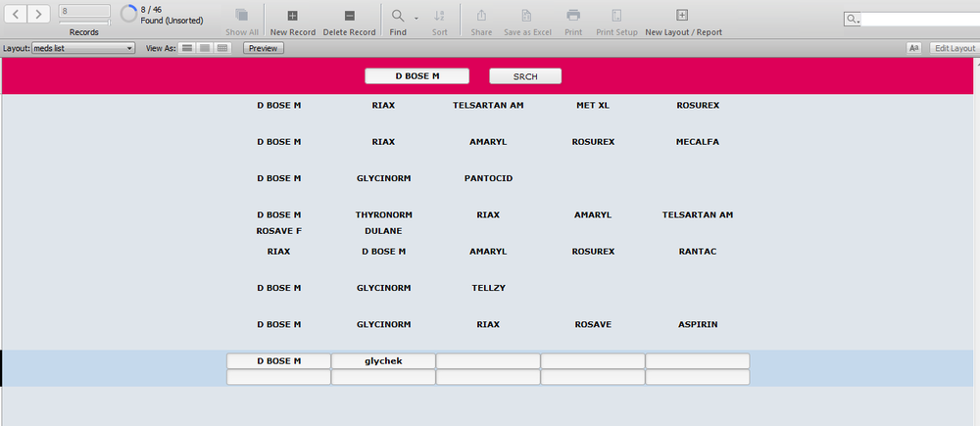The image size is (980, 426).
Task: Click MECALFA in second record
Action: (x=698, y=142)
